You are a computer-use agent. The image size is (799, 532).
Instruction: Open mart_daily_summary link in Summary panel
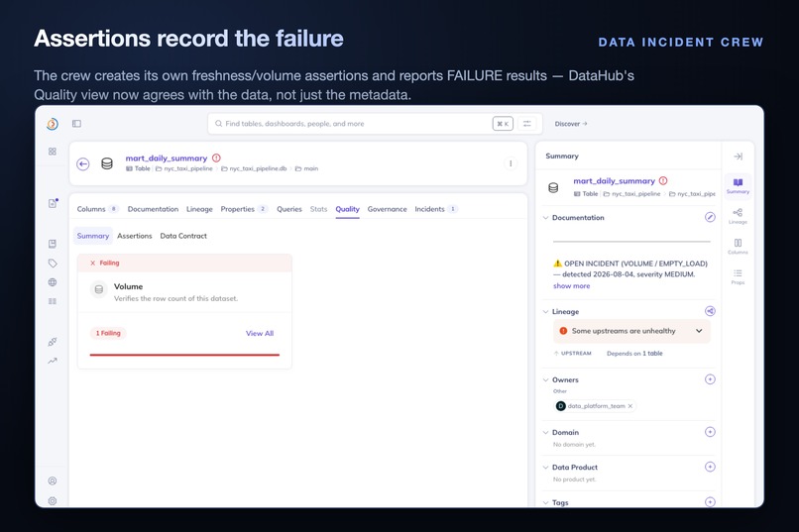coord(614,180)
